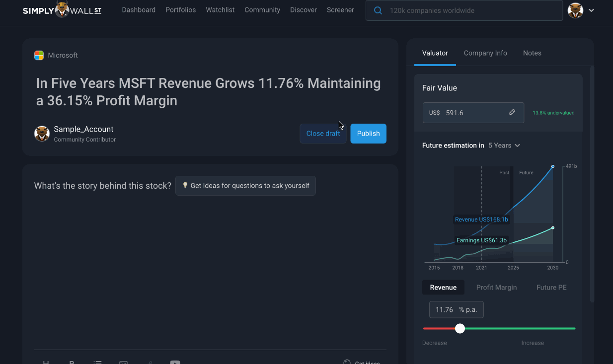Expand the account menu chevron

click(591, 10)
